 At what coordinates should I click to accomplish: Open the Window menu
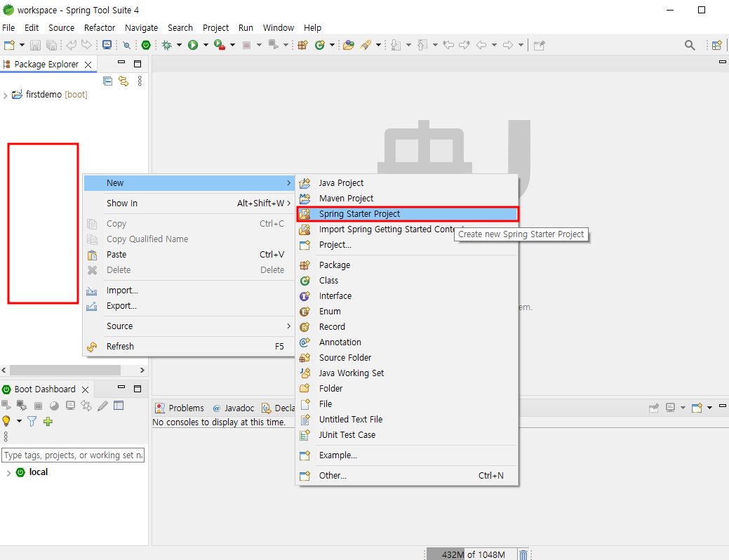pyautogui.click(x=279, y=28)
